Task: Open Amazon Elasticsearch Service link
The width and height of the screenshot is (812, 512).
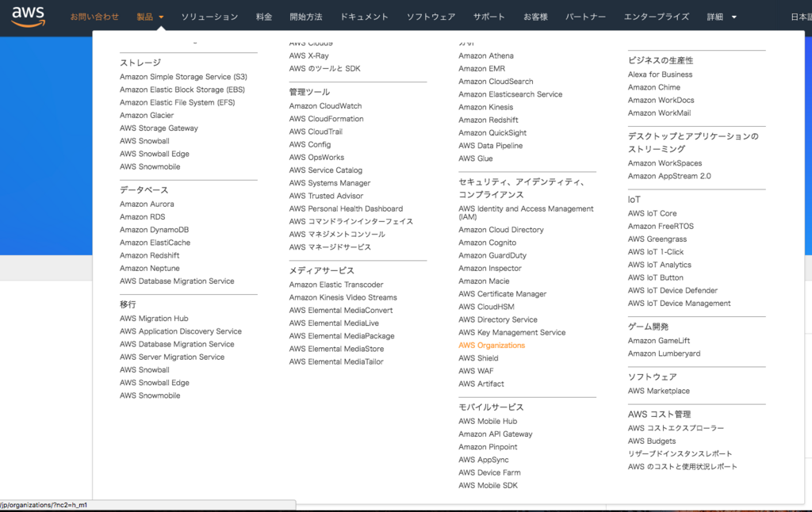Action: [x=510, y=94]
